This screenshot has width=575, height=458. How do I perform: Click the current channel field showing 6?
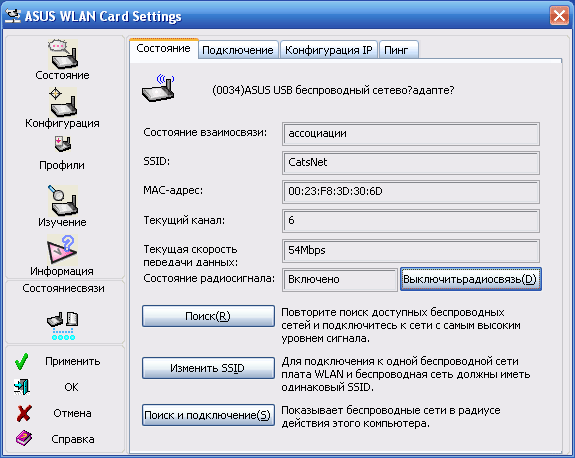(x=411, y=221)
